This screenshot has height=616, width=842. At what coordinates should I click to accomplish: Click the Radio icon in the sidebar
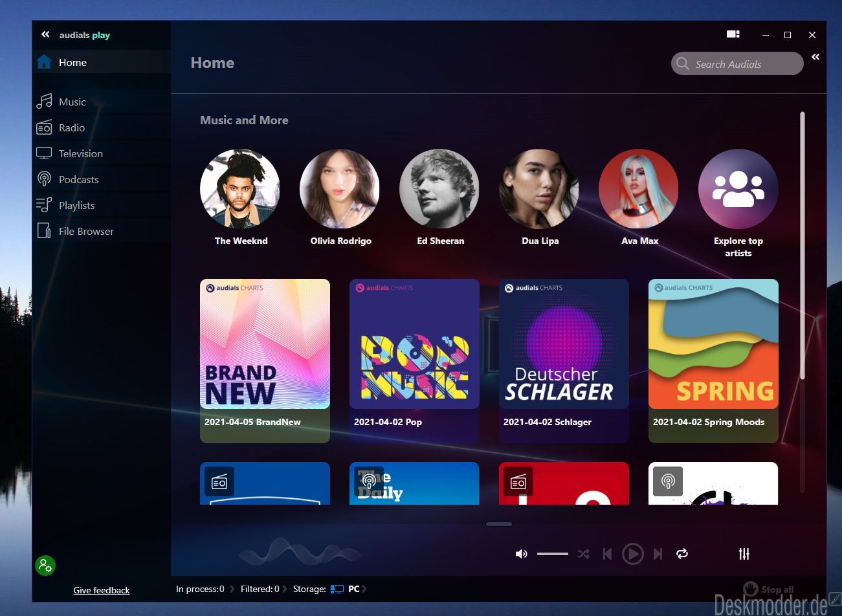(x=44, y=127)
